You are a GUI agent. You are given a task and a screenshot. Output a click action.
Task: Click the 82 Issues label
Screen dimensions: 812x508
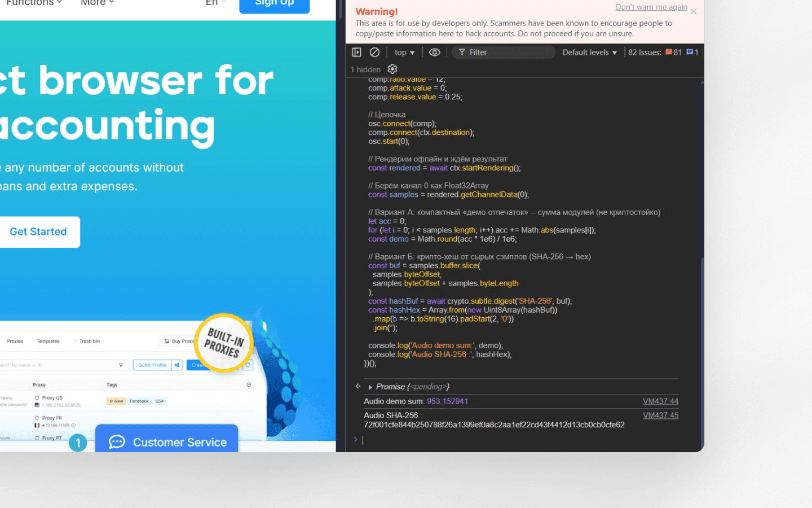tap(645, 52)
